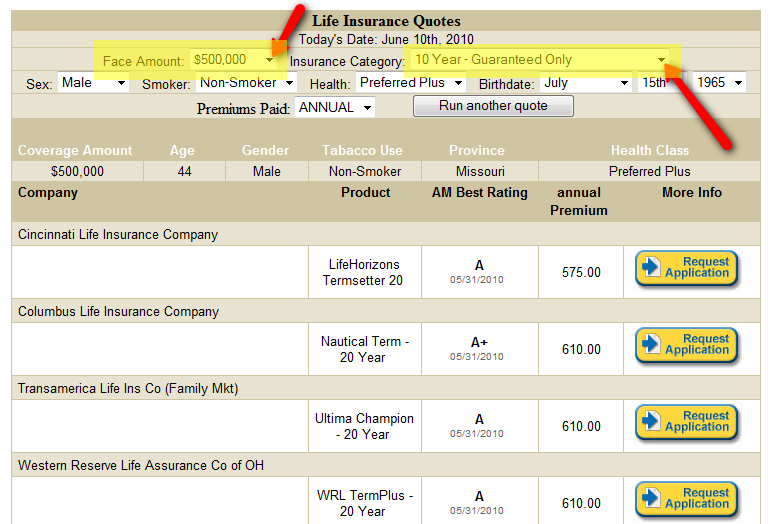Screen dimensions: 771x524
Task: Click the annual Premium column header
Action: (x=579, y=202)
